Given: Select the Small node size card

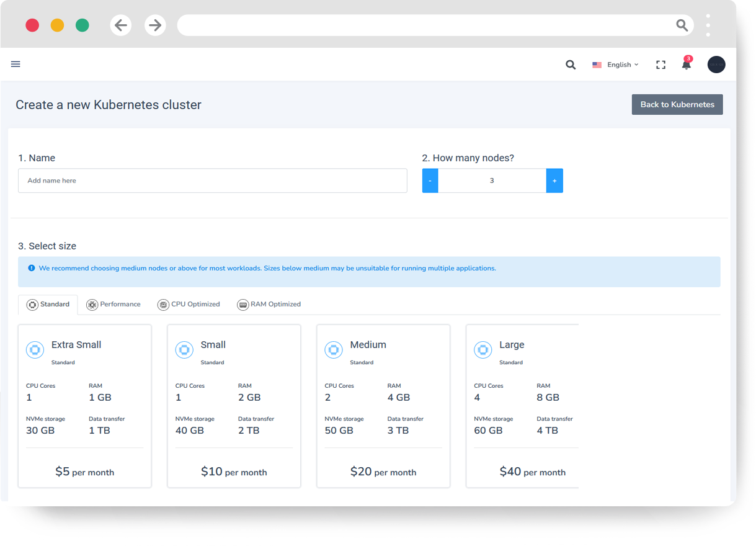Looking at the screenshot, I should click(x=234, y=406).
